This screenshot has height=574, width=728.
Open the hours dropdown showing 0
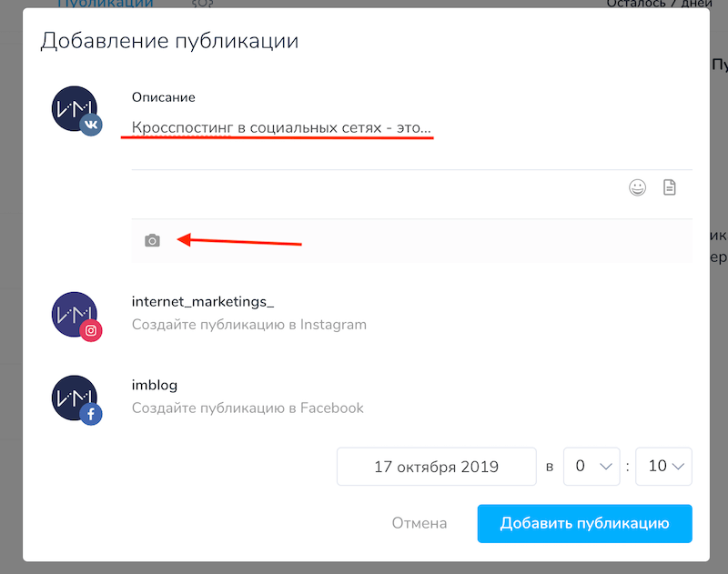coord(591,466)
